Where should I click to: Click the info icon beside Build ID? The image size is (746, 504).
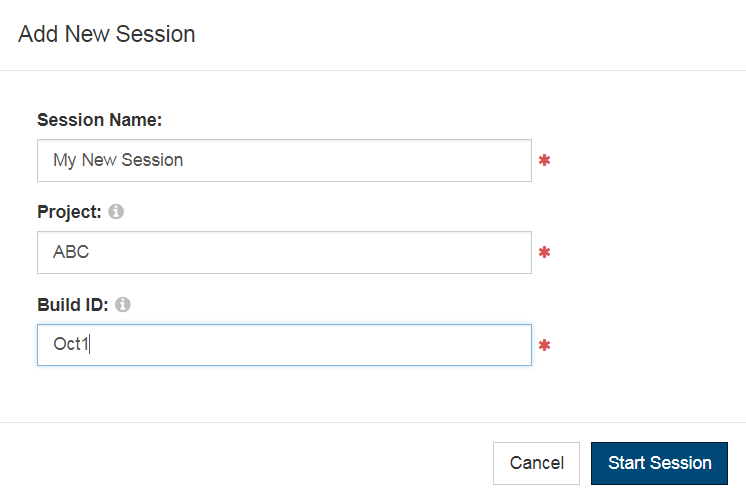click(123, 304)
